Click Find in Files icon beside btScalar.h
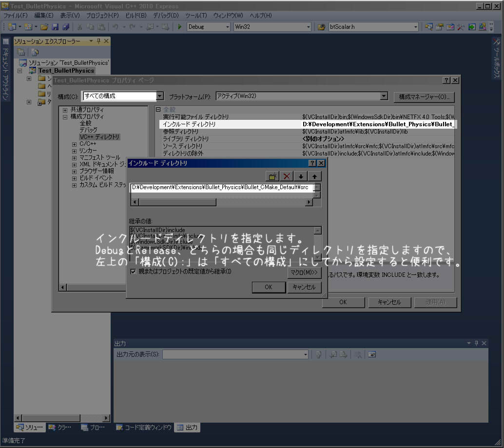This screenshot has width=504, height=448. point(321,27)
